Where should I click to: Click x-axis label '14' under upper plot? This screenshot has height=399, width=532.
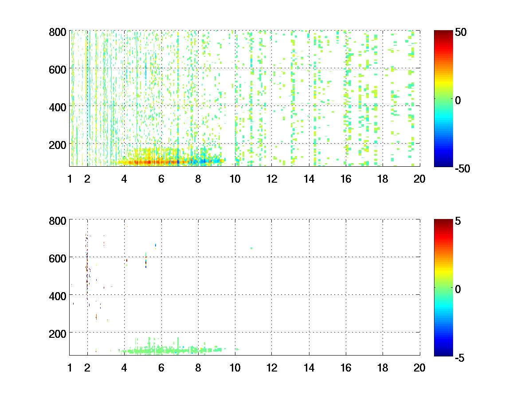pos(309,179)
